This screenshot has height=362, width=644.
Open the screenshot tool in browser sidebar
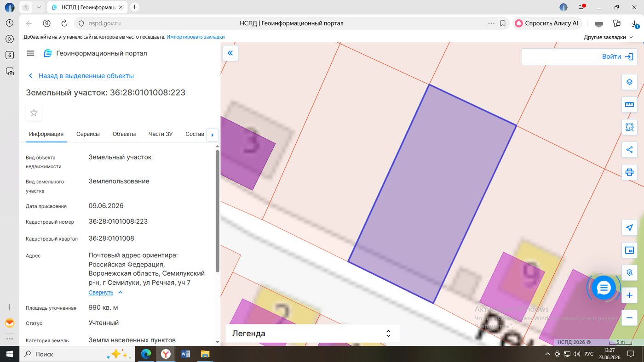coord(10,71)
